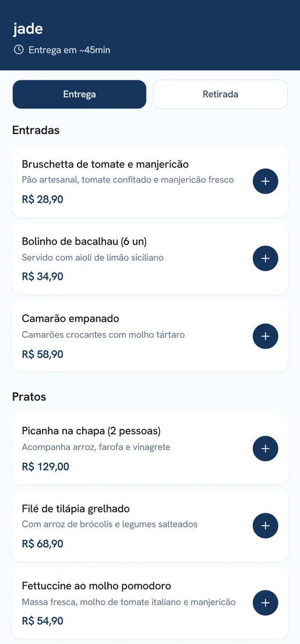Tap plus icon for Camarão empanado

pos(265,336)
